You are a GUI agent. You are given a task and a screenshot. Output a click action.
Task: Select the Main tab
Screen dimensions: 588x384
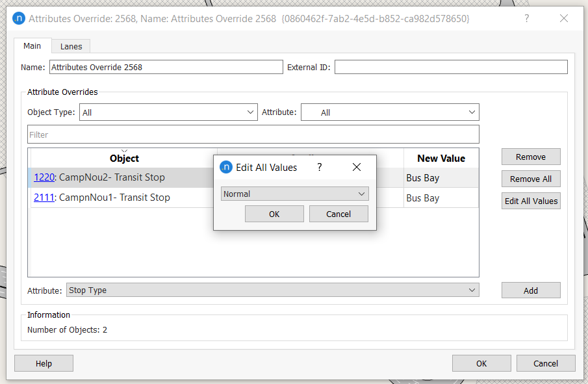(x=32, y=46)
